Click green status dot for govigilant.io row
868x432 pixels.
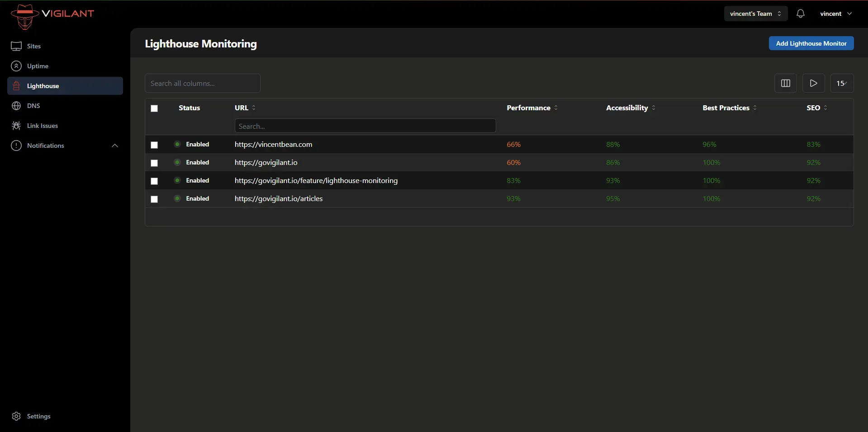[x=177, y=162]
